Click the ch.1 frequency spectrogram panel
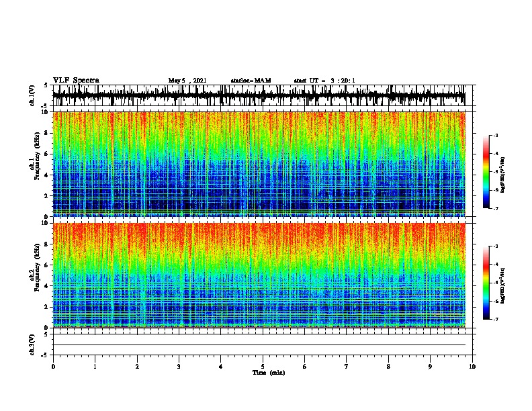The image size is (532, 411). point(259,164)
